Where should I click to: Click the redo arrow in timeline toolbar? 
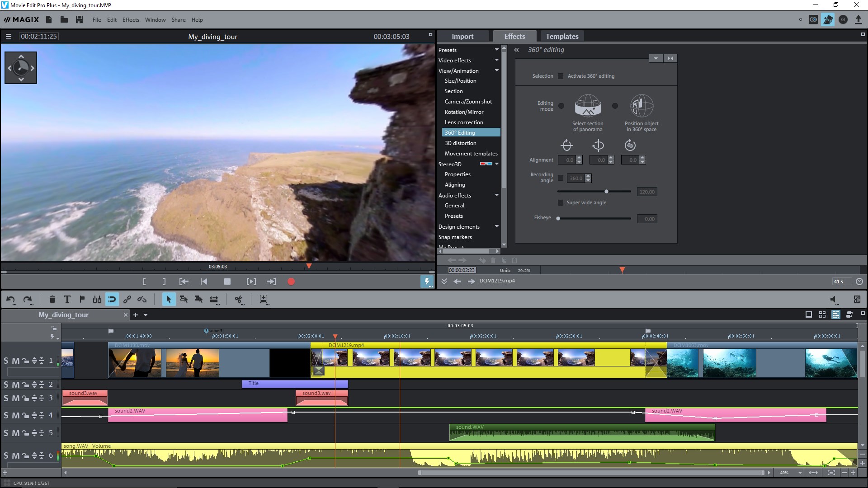tap(28, 299)
